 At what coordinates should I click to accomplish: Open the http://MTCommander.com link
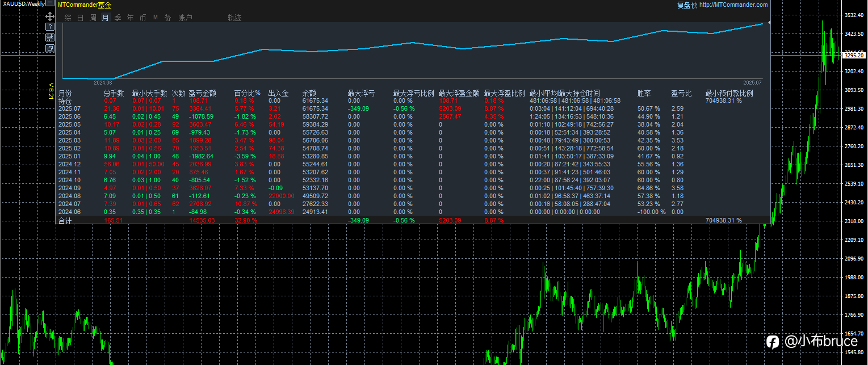click(x=733, y=5)
